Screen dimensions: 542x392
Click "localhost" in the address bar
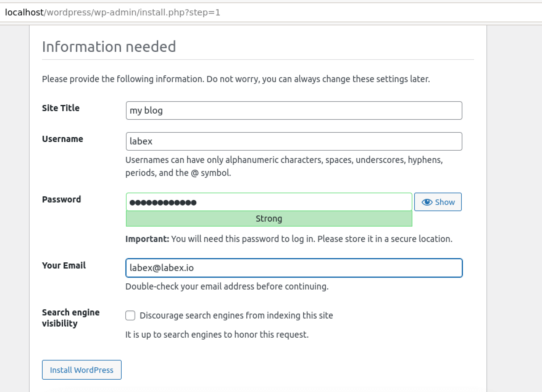point(24,13)
